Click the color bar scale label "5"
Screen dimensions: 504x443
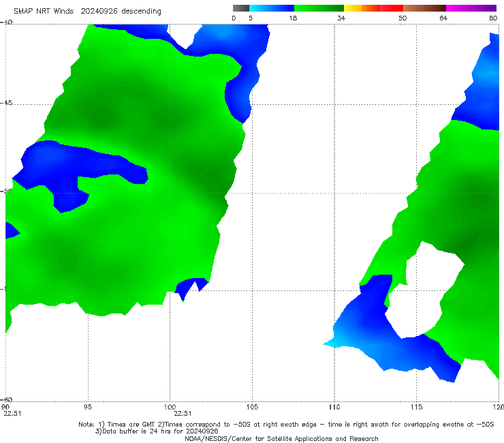[251, 18]
